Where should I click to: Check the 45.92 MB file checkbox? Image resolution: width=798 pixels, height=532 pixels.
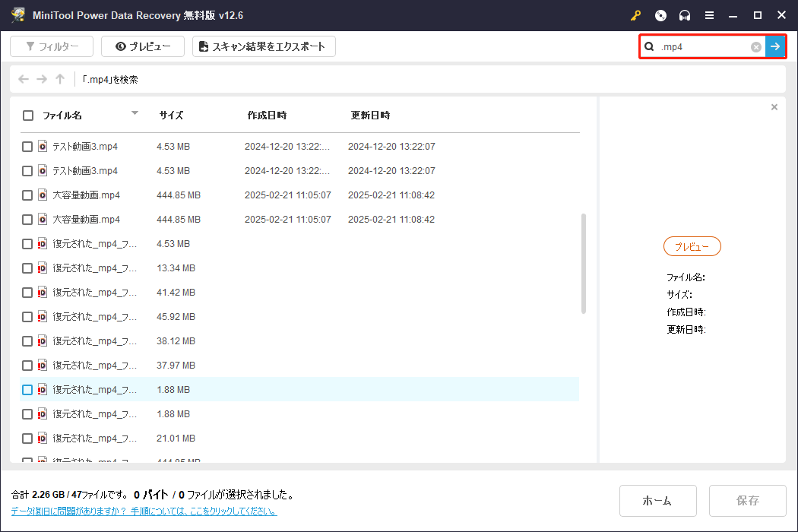tap(27, 317)
